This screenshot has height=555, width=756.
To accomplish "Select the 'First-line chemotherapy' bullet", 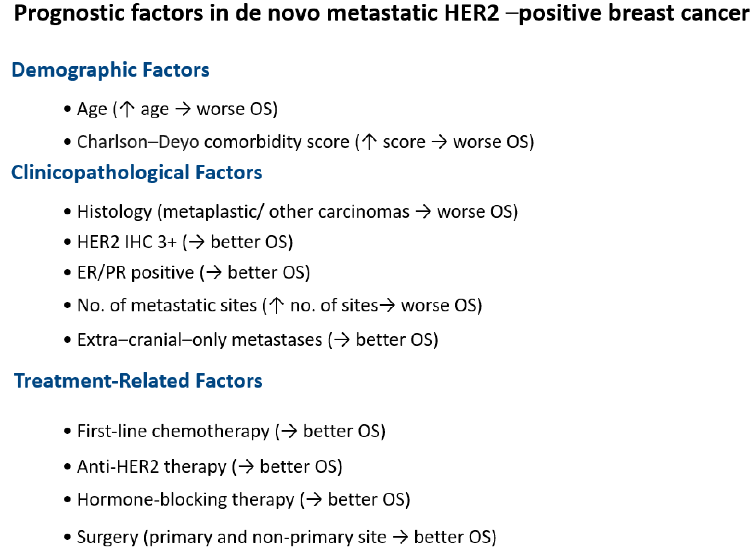I will click(x=231, y=431).
